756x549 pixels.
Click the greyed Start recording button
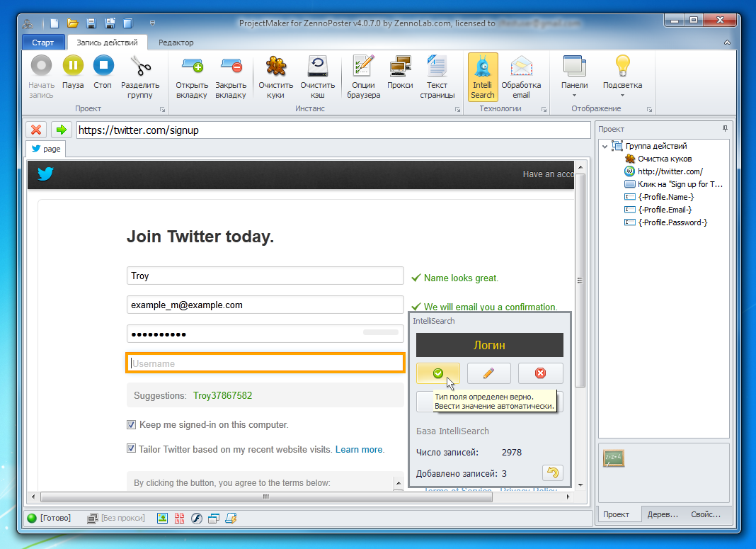(x=41, y=77)
